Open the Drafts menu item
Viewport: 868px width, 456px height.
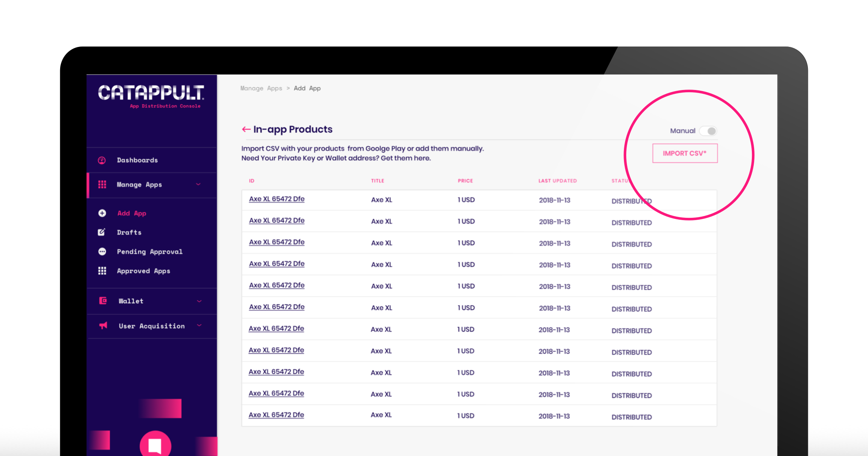point(129,233)
